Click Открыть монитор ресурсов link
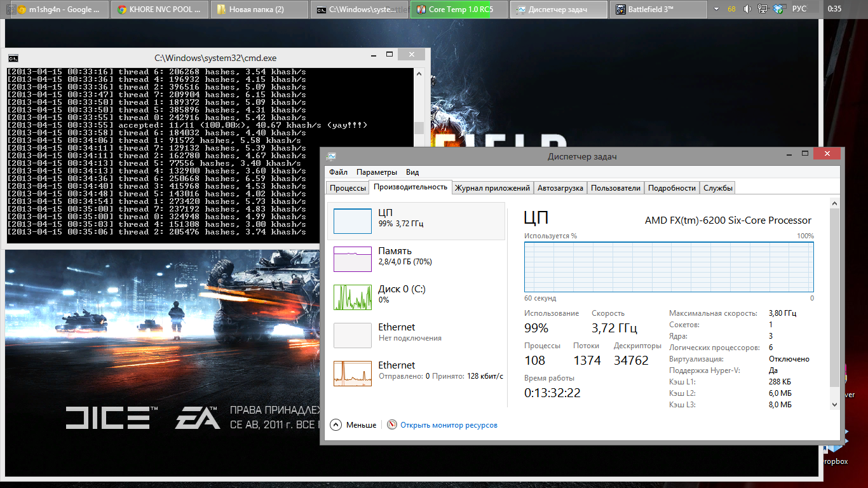Viewport: 868px width, 488px height. [x=449, y=425]
